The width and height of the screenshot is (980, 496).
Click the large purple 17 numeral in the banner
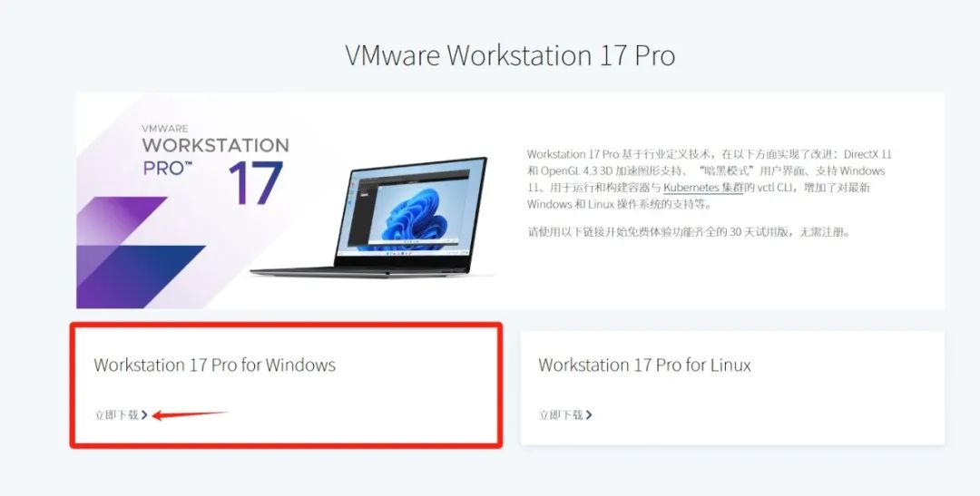(x=256, y=183)
